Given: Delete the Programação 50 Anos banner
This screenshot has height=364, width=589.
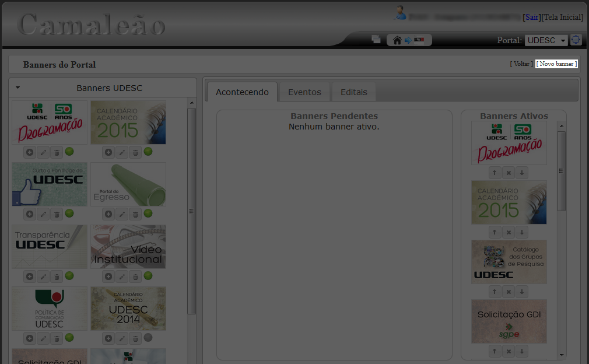Looking at the screenshot, I should [x=57, y=152].
